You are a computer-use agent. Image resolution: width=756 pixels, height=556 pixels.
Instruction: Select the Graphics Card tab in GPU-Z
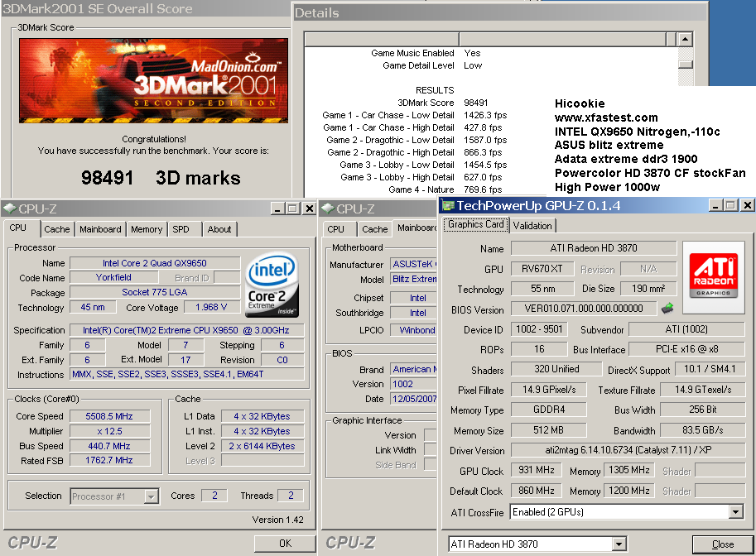coord(476,224)
